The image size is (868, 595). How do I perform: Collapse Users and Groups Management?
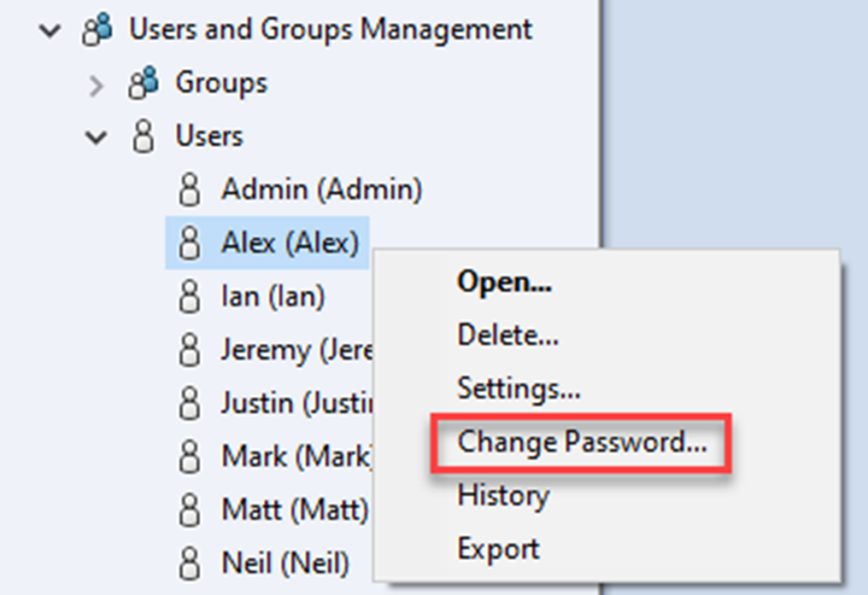point(49,28)
